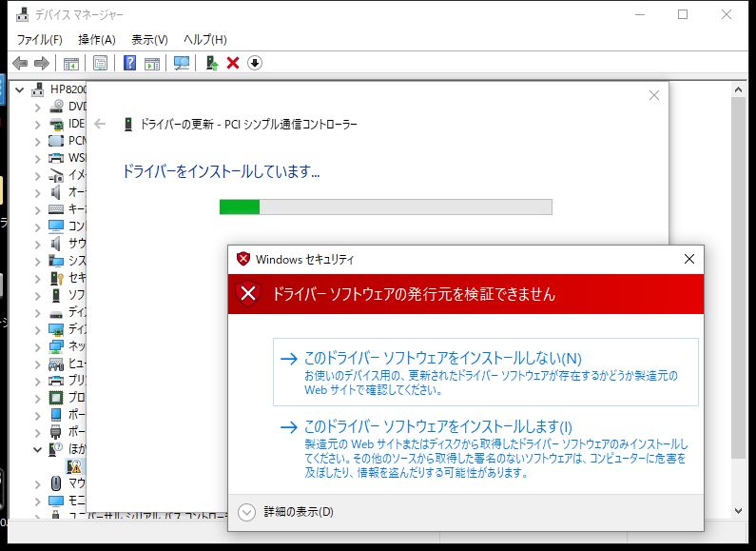
Task: Open the ファイル(F) menu
Action: coord(40,40)
